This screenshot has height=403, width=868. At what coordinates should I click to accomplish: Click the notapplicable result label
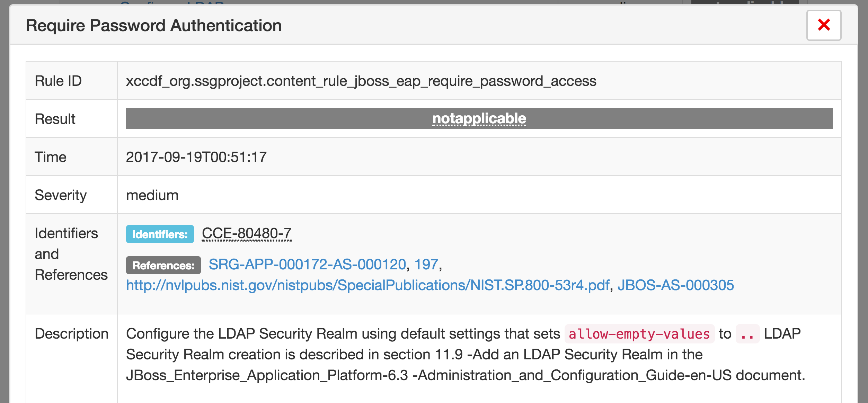[479, 118]
